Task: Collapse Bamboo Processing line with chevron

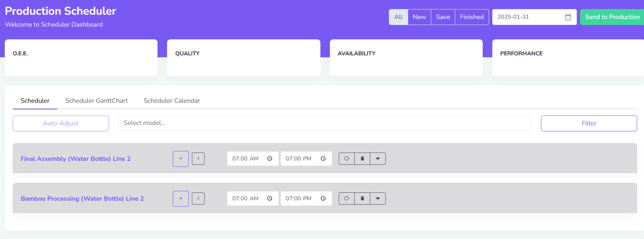Action: [x=198, y=198]
